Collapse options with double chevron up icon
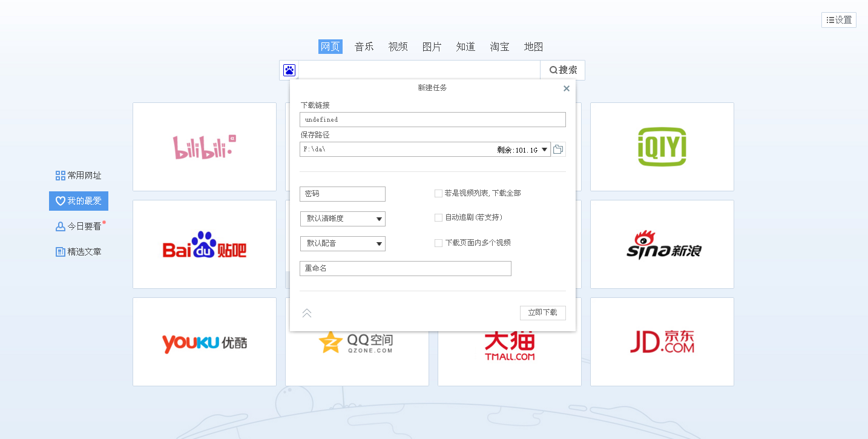Screen dimensions: 868x439 pyautogui.click(x=307, y=313)
